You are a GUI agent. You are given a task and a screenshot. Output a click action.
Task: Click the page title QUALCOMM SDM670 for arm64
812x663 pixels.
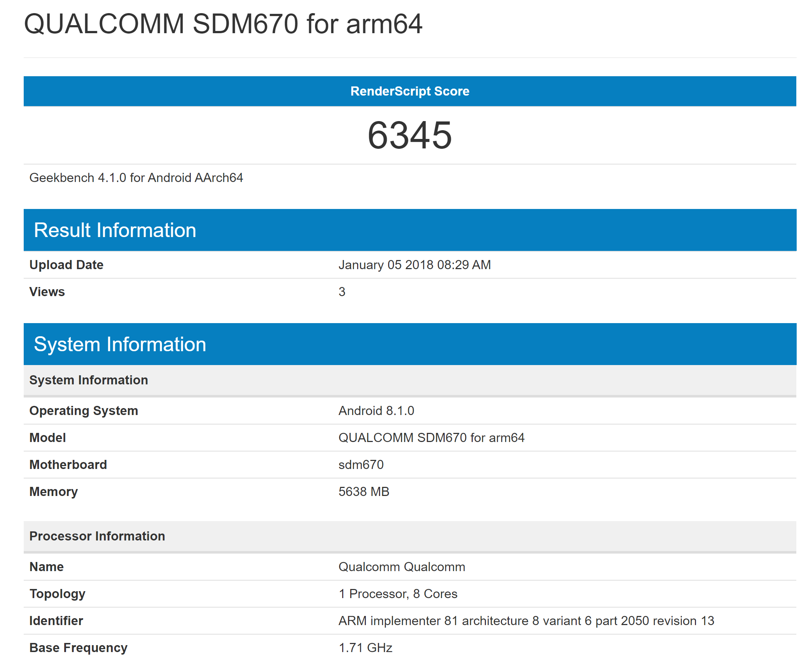point(223,24)
